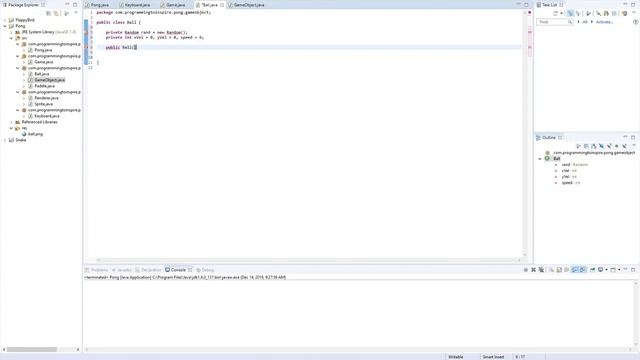Close the Ball.java editor tab
640x360 pixels.
pos(222,5)
